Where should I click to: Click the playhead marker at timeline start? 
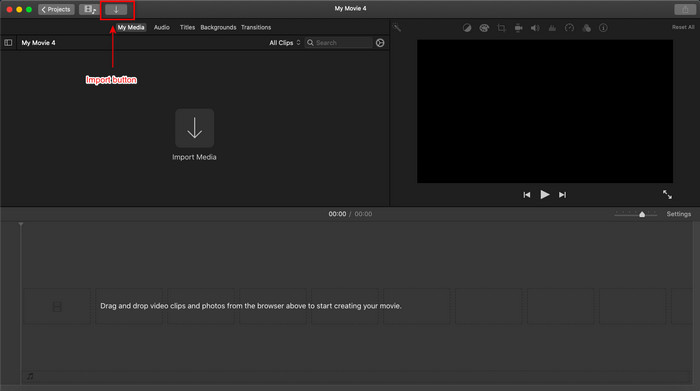(x=21, y=225)
